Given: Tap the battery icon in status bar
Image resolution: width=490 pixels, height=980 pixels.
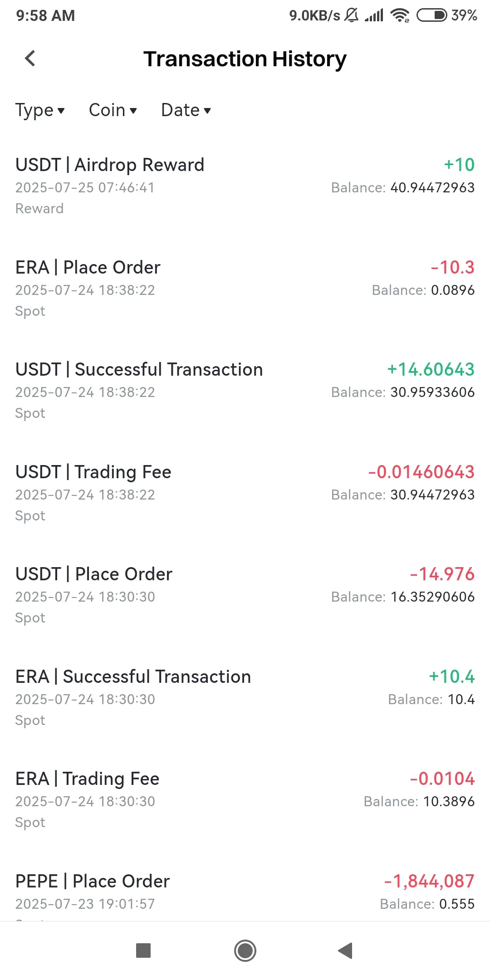Looking at the screenshot, I should coord(432,15).
